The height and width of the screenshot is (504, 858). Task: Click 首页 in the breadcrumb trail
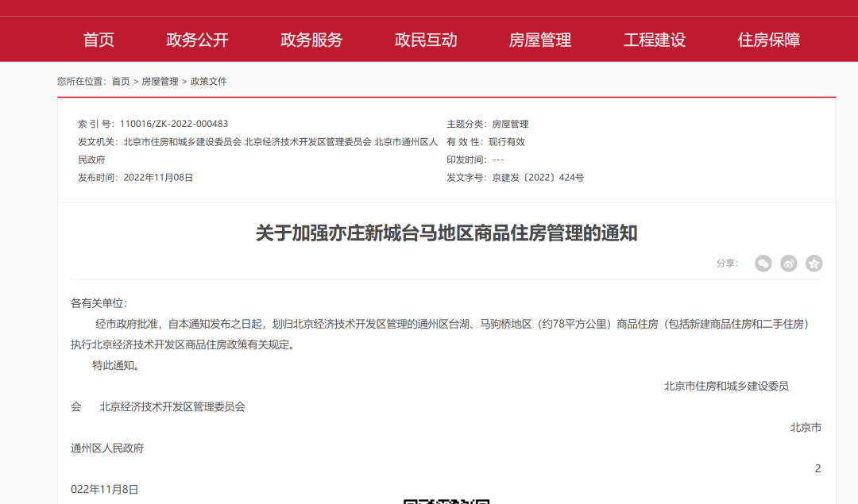point(119,80)
